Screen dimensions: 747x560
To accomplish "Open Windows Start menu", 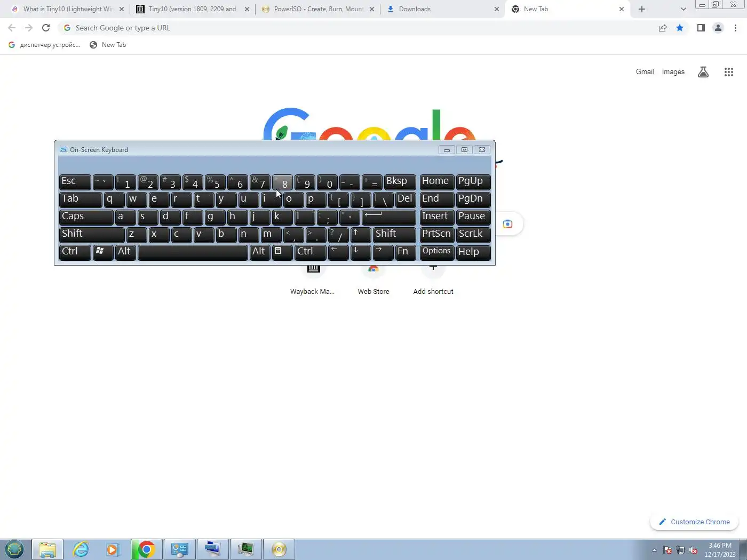I will [x=14, y=549].
